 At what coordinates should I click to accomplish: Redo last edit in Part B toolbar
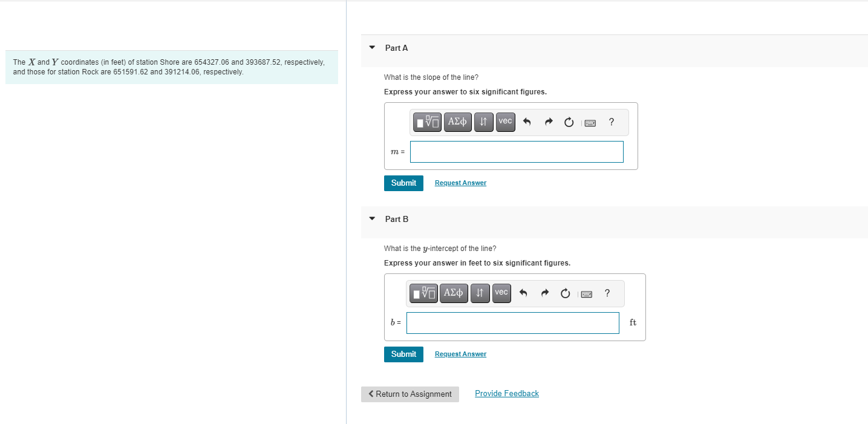545,293
